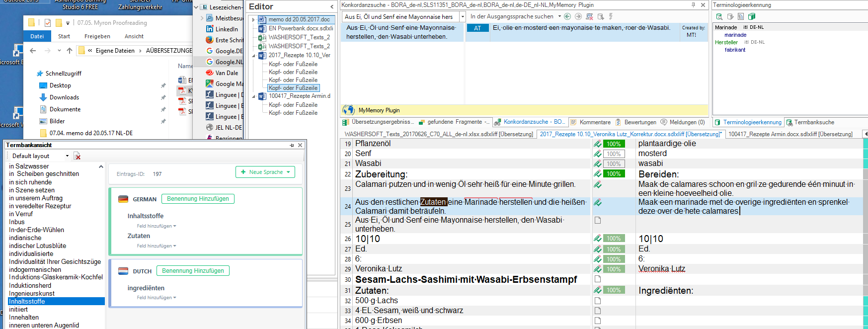The width and height of the screenshot is (868, 329).
Task: Click the German flag icon in the term entry
Action: 123,199
